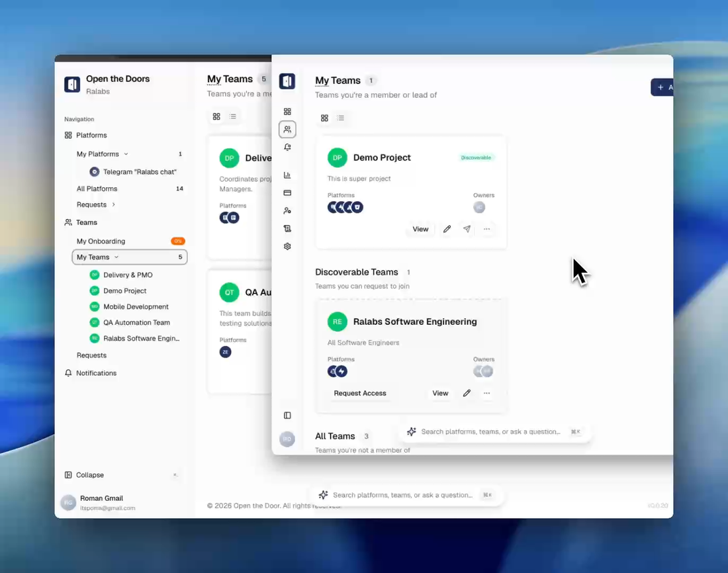Switch to list view in the back window
728x573 pixels.
pyautogui.click(x=232, y=116)
